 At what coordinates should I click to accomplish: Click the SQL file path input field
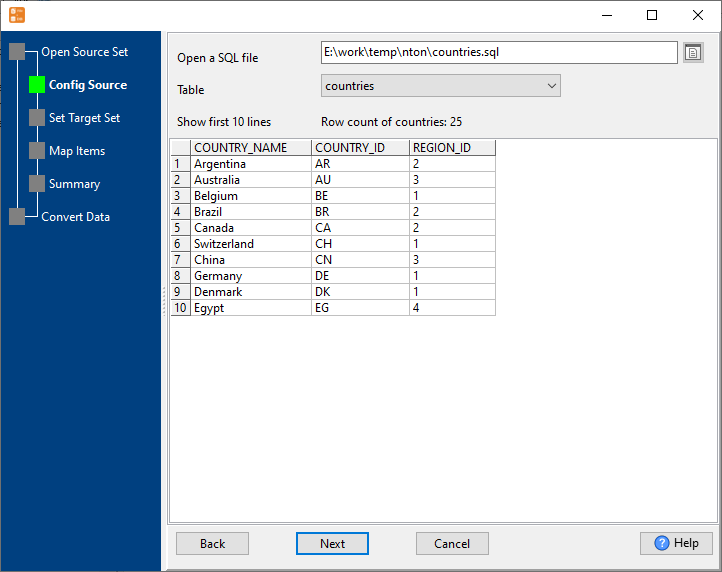tap(498, 52)
